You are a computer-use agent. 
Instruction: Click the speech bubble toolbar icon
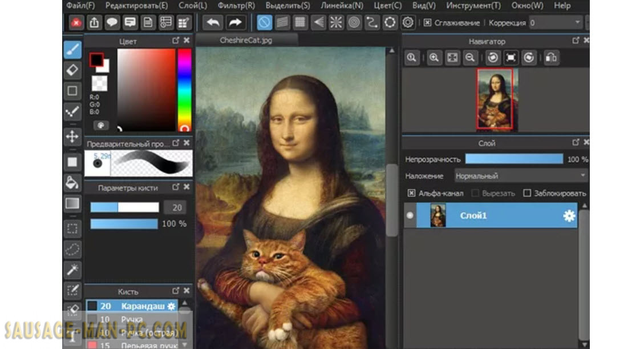pos(112,23)
